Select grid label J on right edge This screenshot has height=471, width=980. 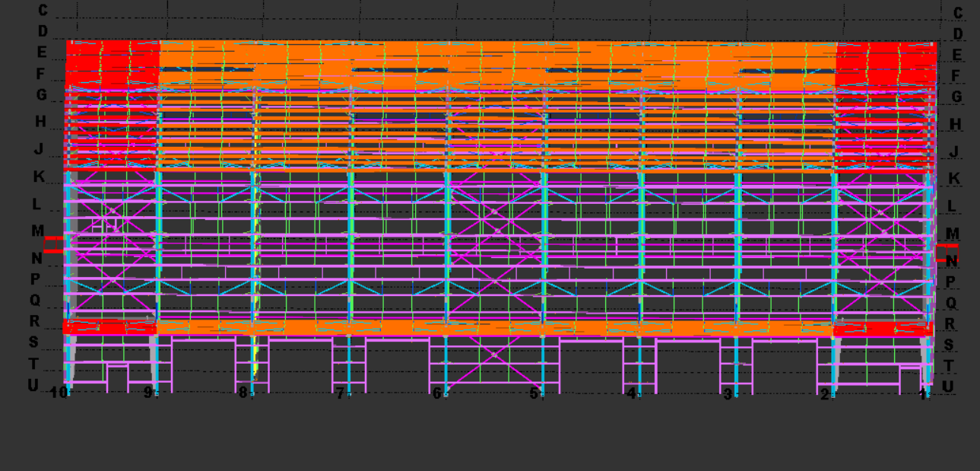tap(954, 151)
